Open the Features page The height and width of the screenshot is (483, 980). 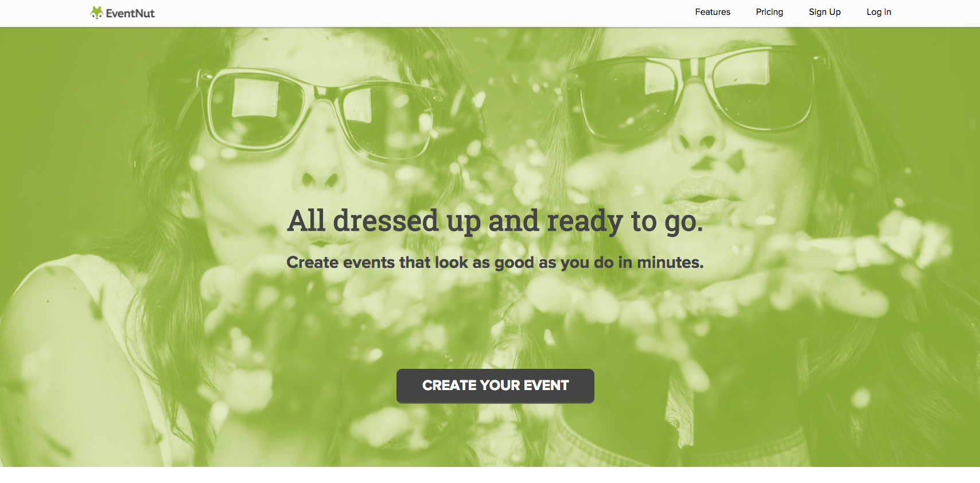coord(713,12)
